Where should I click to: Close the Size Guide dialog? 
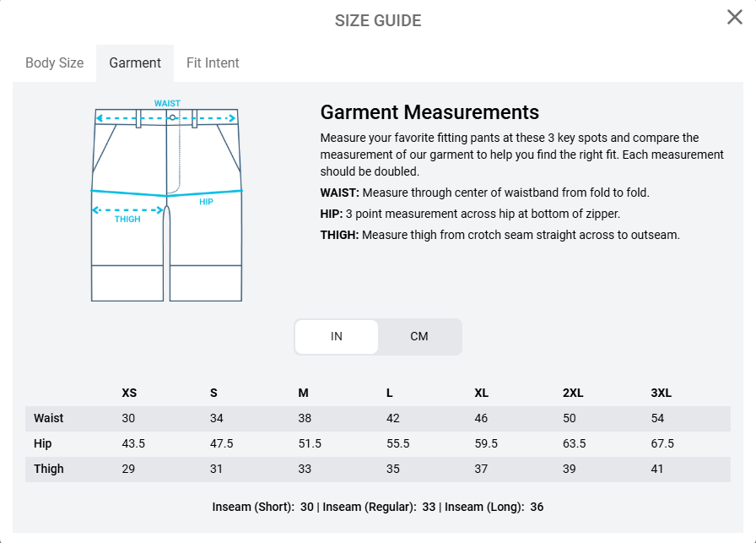[x=735, y=18]
